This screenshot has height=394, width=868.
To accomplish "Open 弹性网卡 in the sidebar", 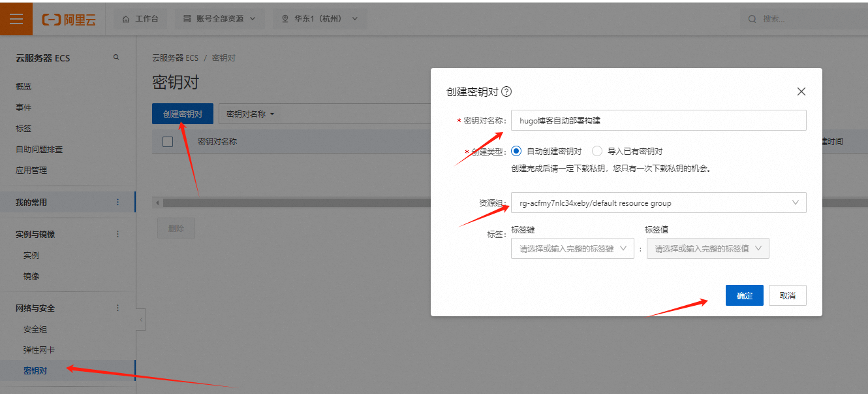I will click(39, 350).
